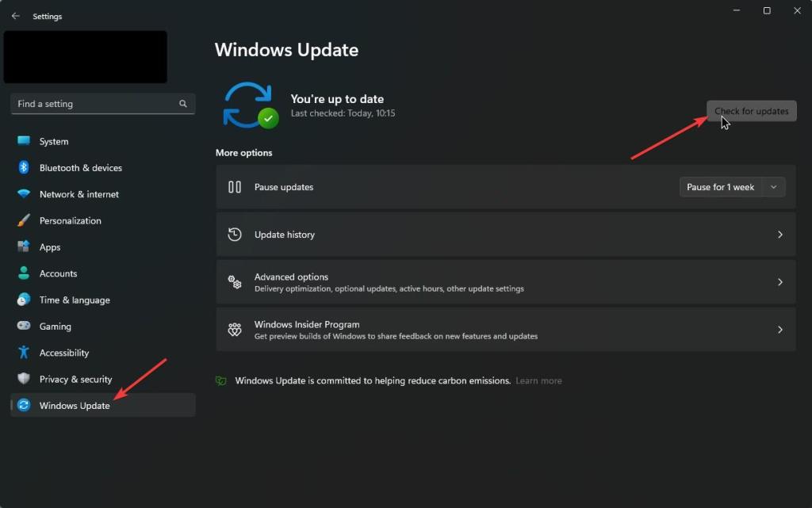Open Advanced options chevron
This screenshot has height=508, width=812.
(780, 282)
